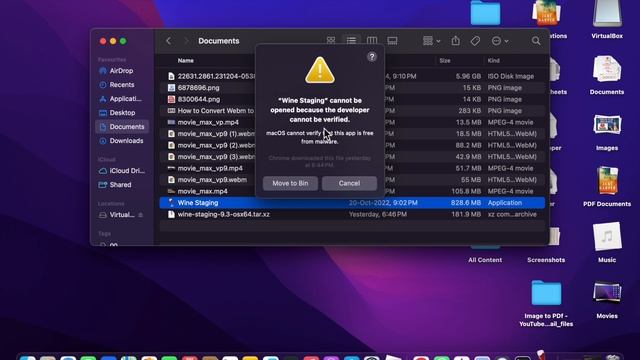640x360 pixels.
Task: Select the Wine Staging application row
Action: 352,203
